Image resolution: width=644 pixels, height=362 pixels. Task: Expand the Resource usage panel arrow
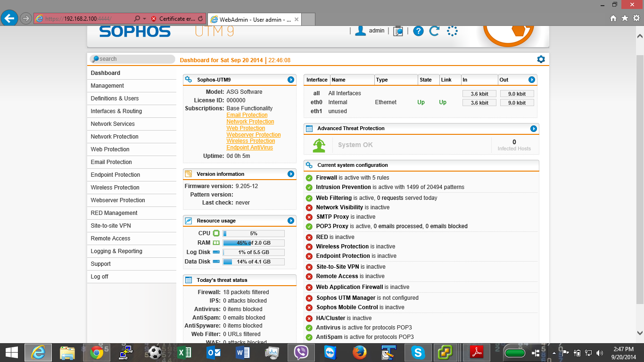291,221
